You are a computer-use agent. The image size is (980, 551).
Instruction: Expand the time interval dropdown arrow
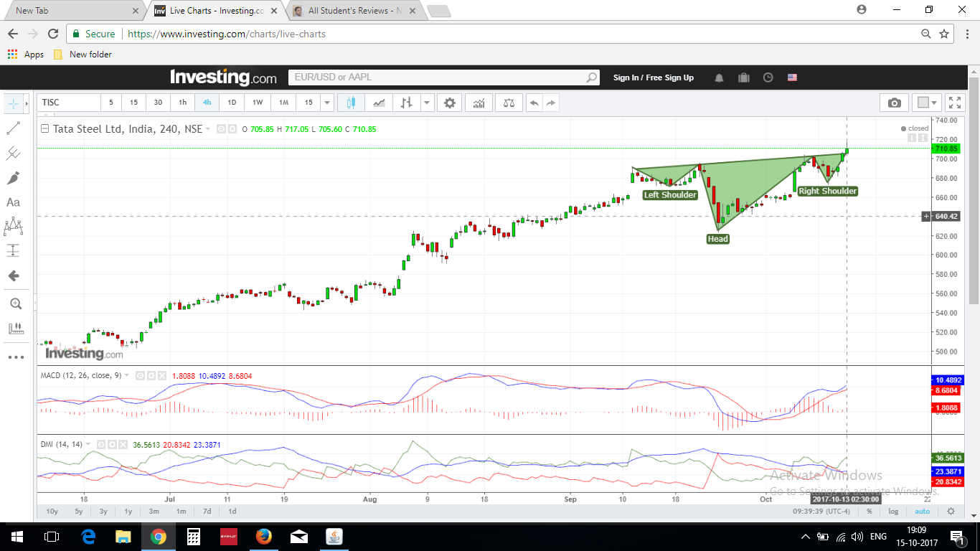[x=327, y=103]
